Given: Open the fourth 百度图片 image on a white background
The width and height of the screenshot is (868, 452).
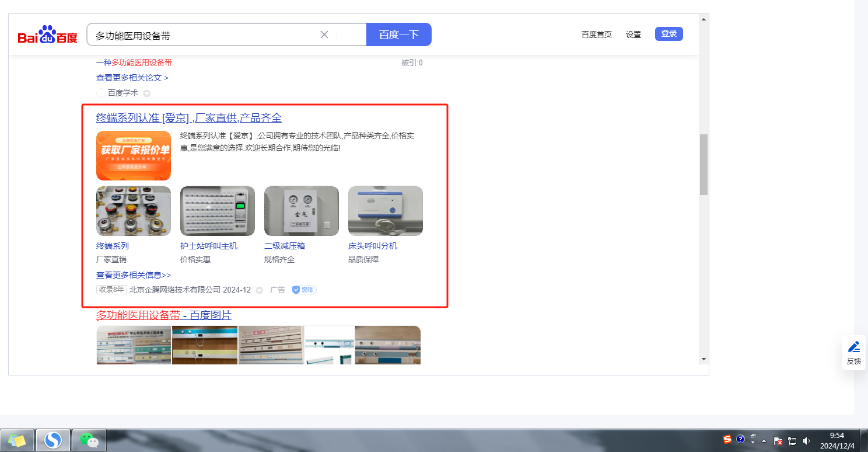Looking at the screenshot, I should [330, 345].
